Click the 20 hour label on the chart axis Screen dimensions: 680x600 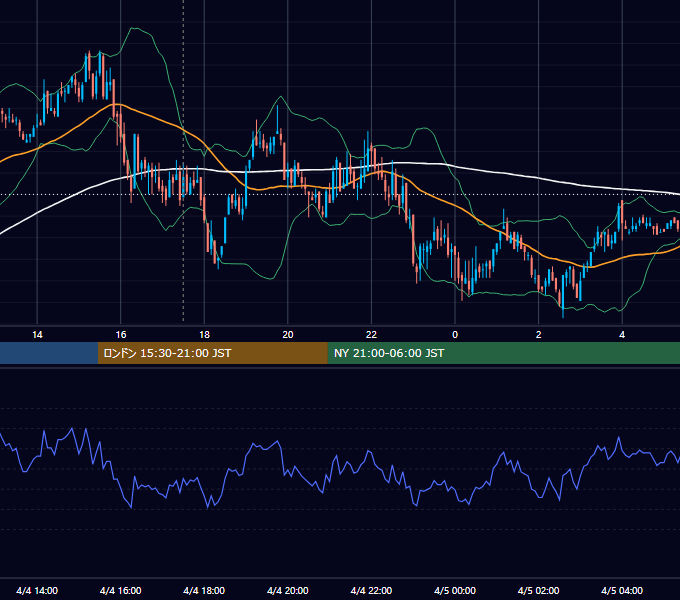point(288,335)
